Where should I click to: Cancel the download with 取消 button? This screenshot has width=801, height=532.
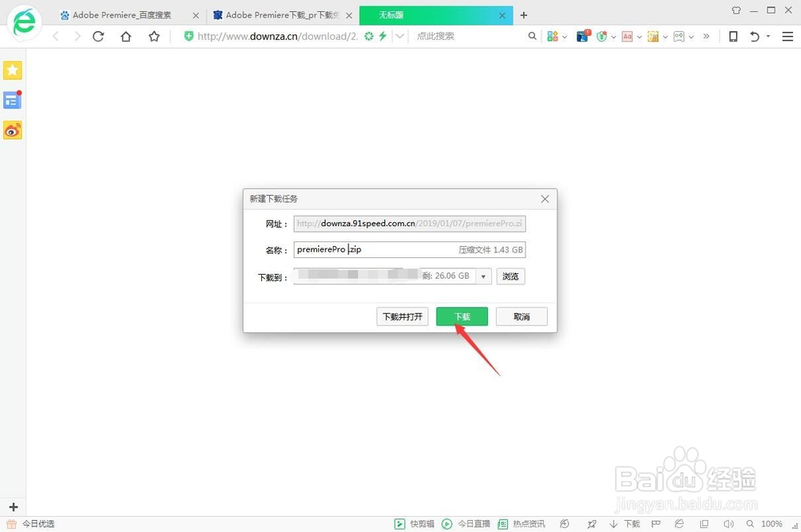tap(521, 316)
